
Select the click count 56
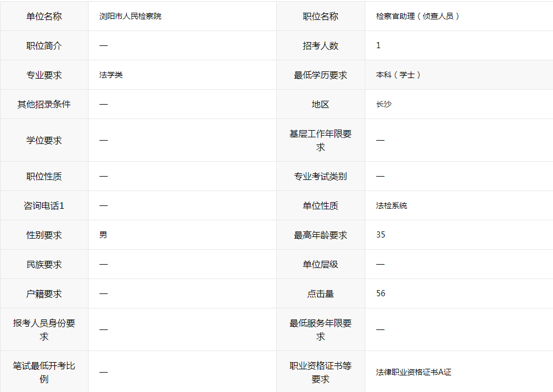point(380,293)
